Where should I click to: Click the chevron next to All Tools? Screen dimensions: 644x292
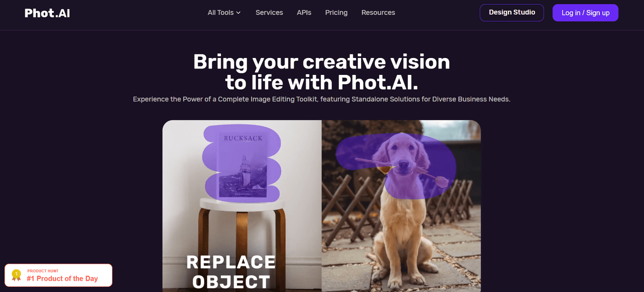pyautogui.click(x=238, y=13)
